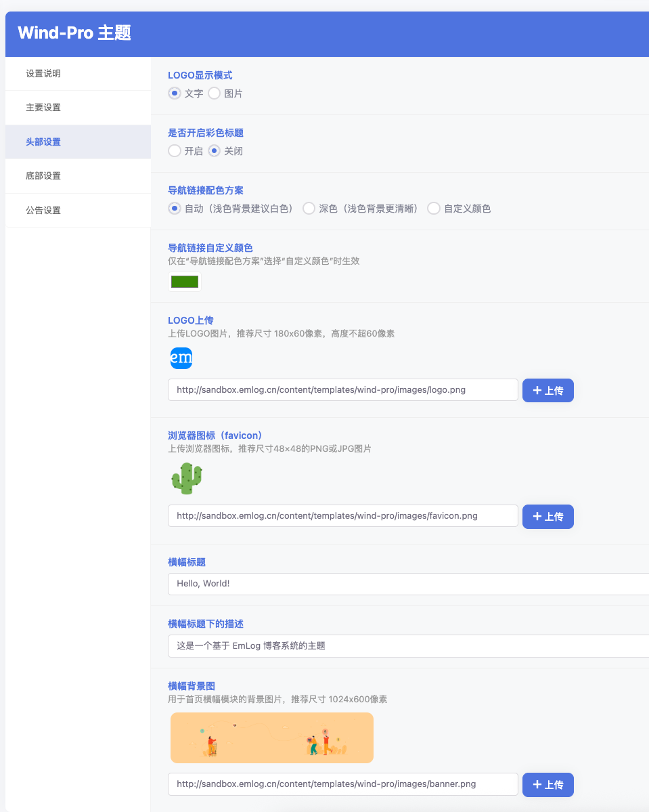This screenshot has height=812, width=649.
Task: Click 上传 button for favicon
Action: point(548,517)
